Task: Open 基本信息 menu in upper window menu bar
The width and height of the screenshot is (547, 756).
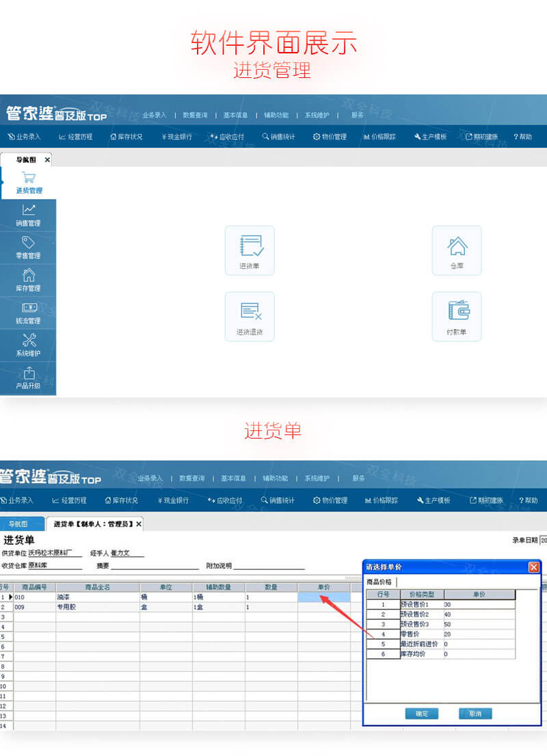Action: pos(236,115)
